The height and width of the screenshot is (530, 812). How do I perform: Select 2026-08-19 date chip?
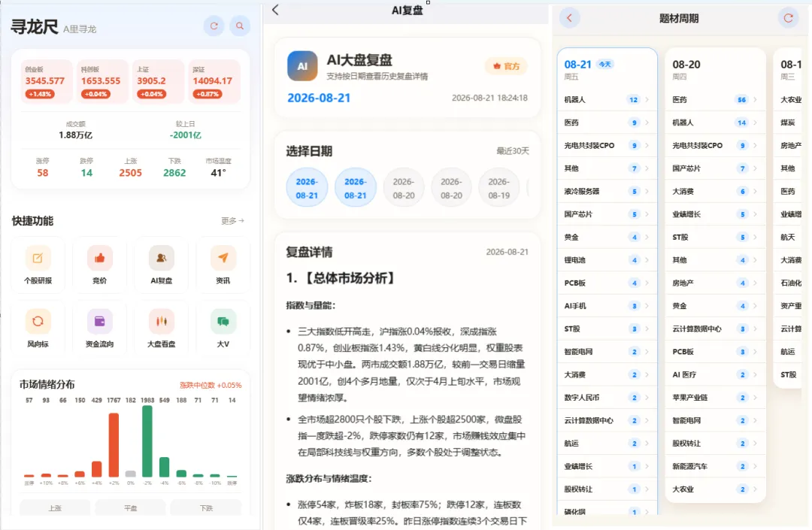click(499, 188)
